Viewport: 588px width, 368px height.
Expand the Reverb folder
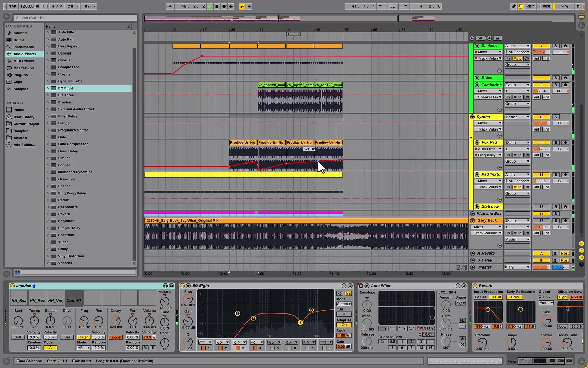[48, 214]
